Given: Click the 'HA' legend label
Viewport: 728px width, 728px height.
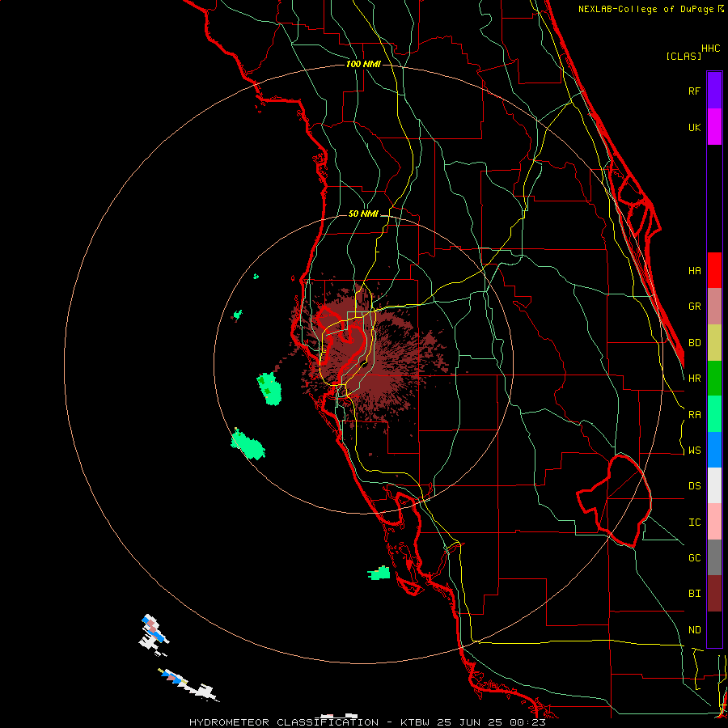Looking at the screenshot, I should click(x=694, y=270).
